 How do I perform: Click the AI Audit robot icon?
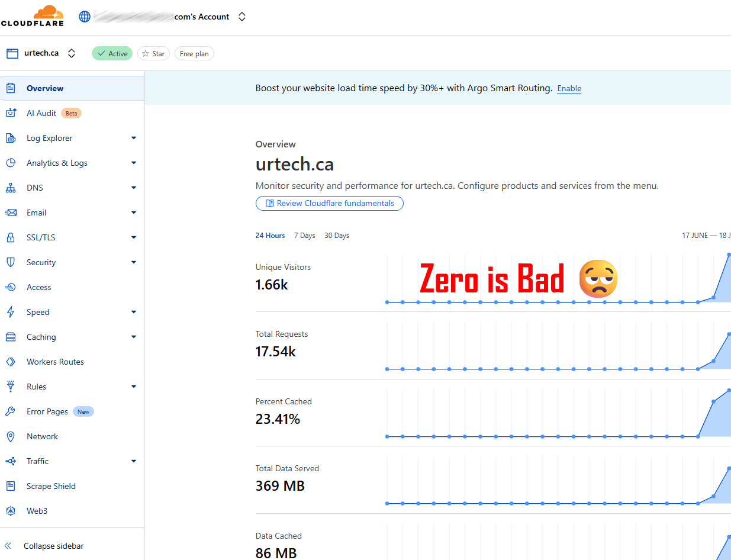(x=11, y=113)
